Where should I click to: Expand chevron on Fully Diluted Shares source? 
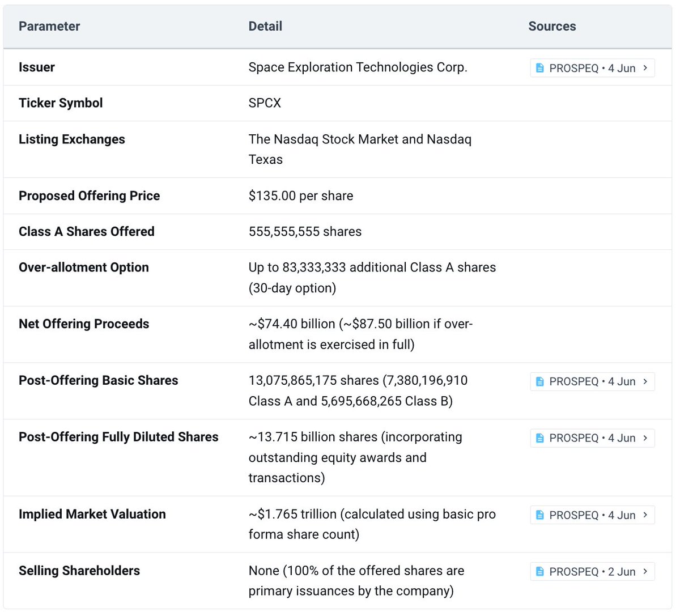pyautogui.click(x=645, y=438)
